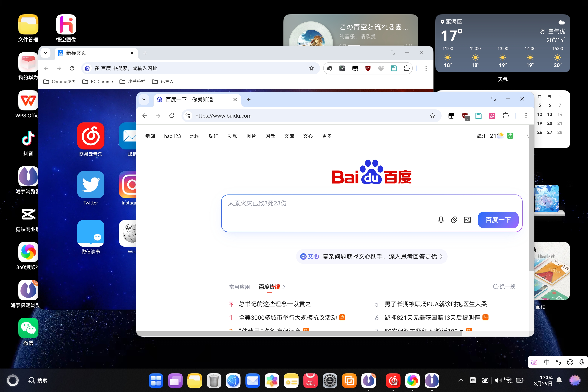The image size is (588, 392).
Task: Open hot search 全美3000多城市举行大规模抗议活动
Action: coord(288,318)
